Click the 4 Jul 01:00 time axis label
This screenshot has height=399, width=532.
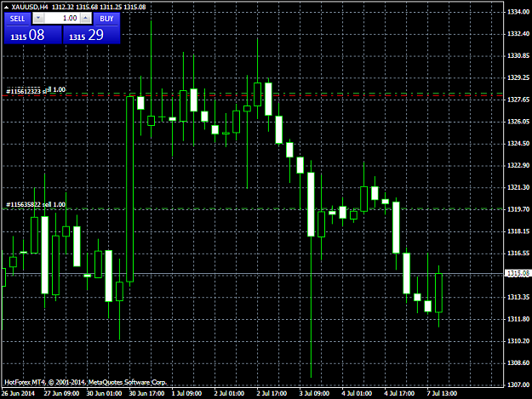(357, 393)
